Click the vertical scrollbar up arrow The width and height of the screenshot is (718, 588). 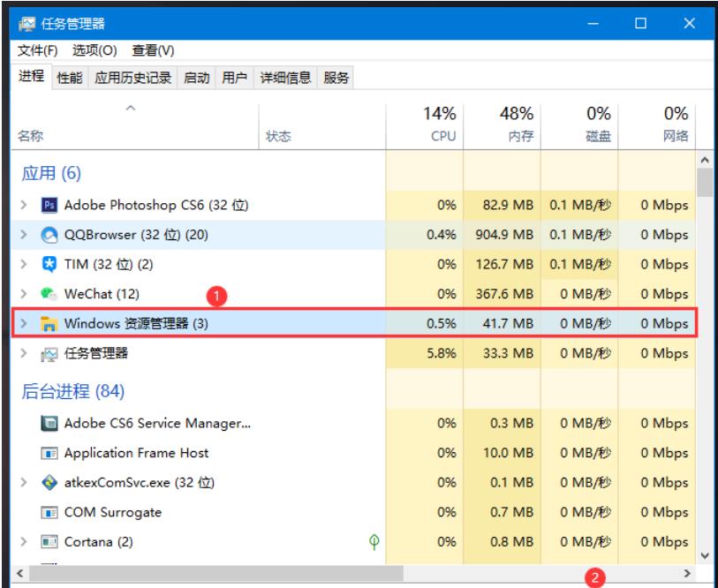coord(705,160)
